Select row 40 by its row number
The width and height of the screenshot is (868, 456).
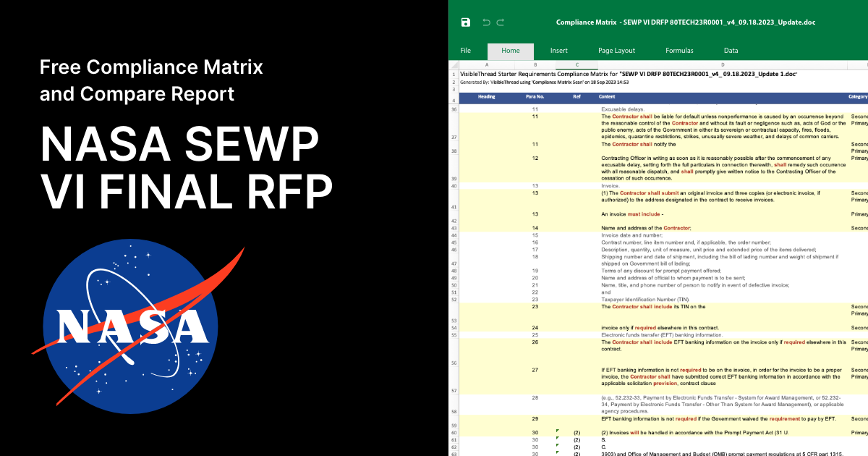coord(455,186)
